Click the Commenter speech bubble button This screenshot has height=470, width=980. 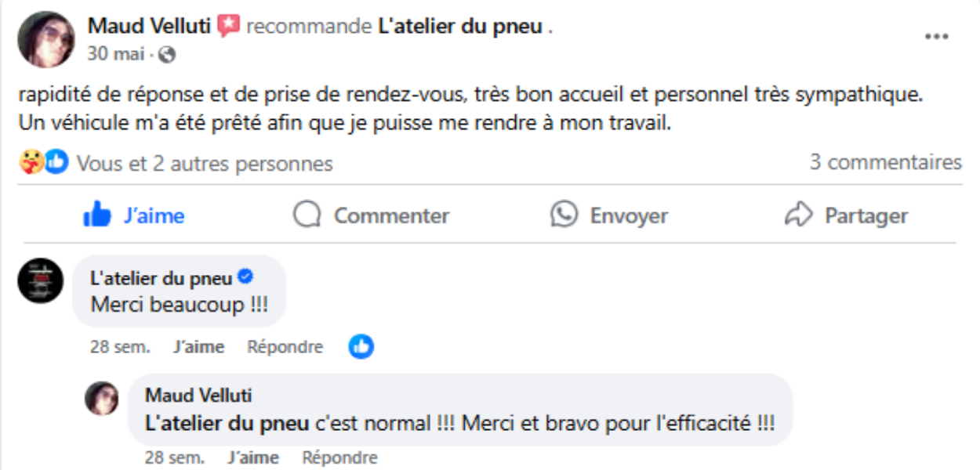(371, 215)
